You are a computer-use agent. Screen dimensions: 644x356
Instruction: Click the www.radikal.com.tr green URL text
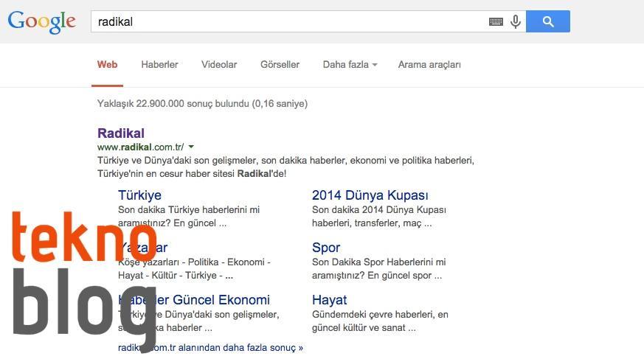click(x=140, y=147)
